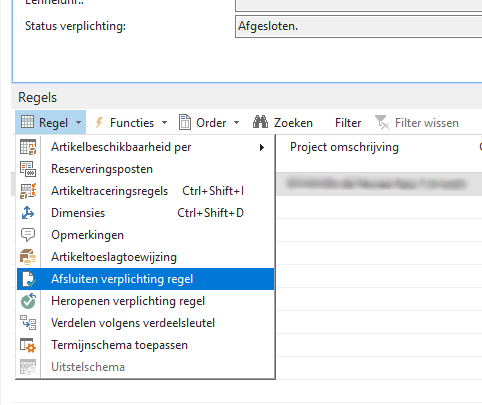Click the Filter wissen button
Image resolution: width=482 pixels, height=405 pixels.
click(x=417, y=123)
